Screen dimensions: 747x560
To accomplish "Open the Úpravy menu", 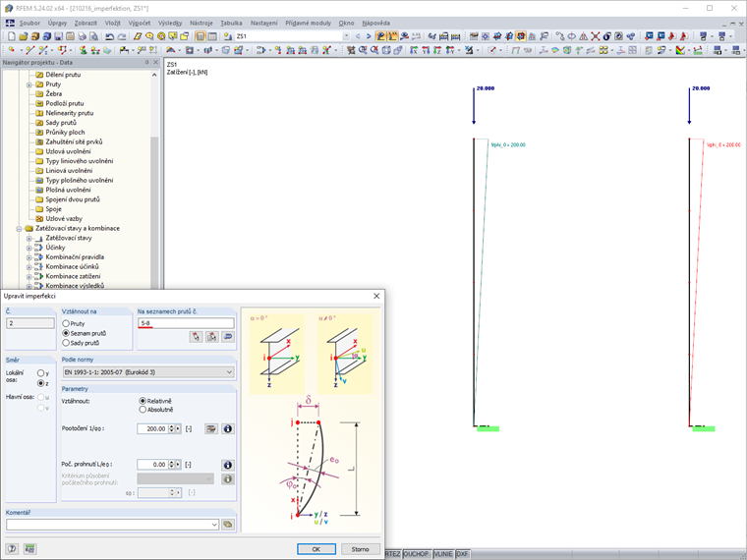I will pyautogui.click(x=57, y=23).
